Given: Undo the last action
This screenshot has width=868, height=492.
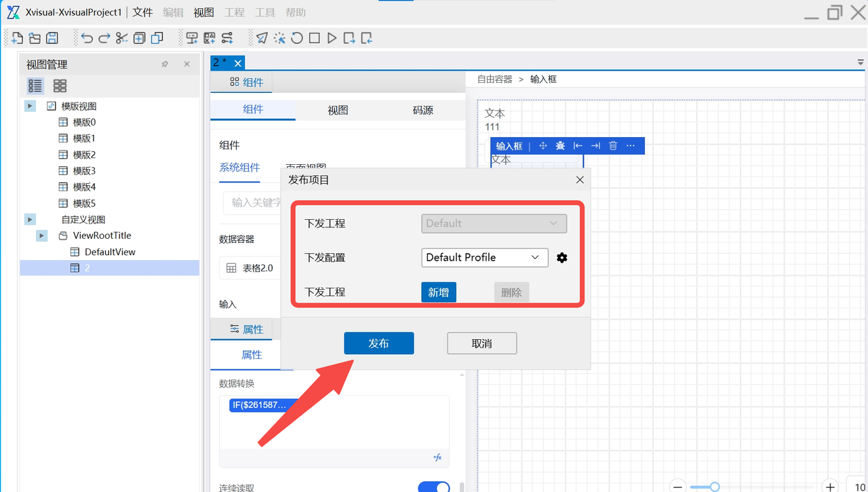Looking at the screenshot, I should click(87, 38).
